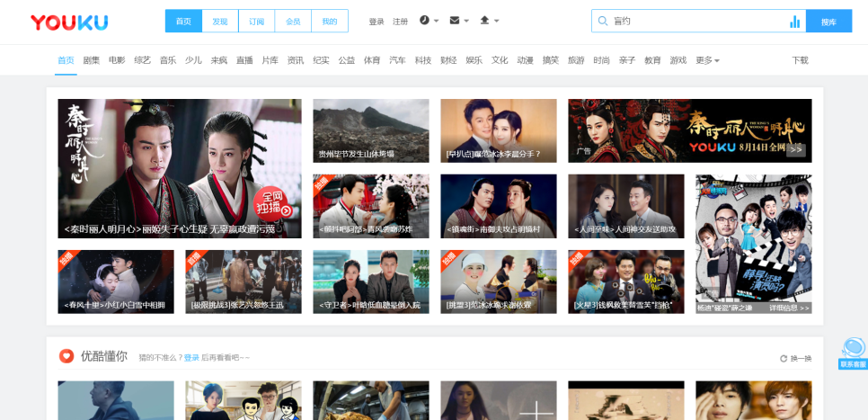Click the 优酷懂你 section title
The image size is (868, 420).
[104, 356]
